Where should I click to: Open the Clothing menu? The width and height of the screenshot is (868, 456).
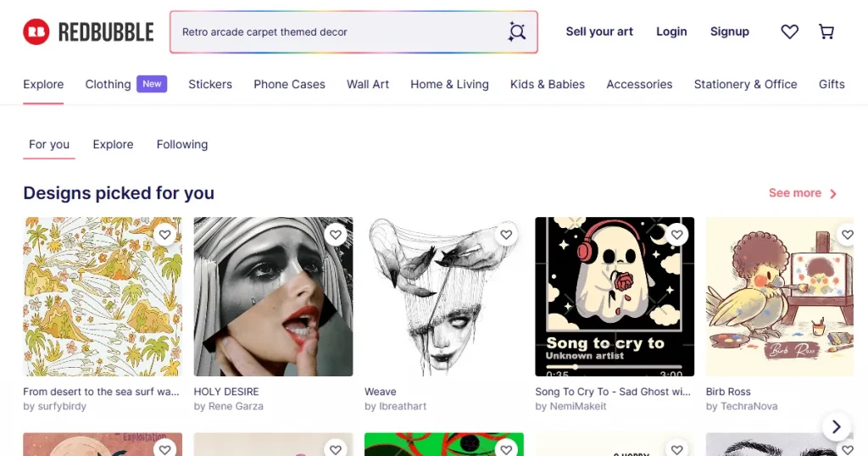[108, 84]
